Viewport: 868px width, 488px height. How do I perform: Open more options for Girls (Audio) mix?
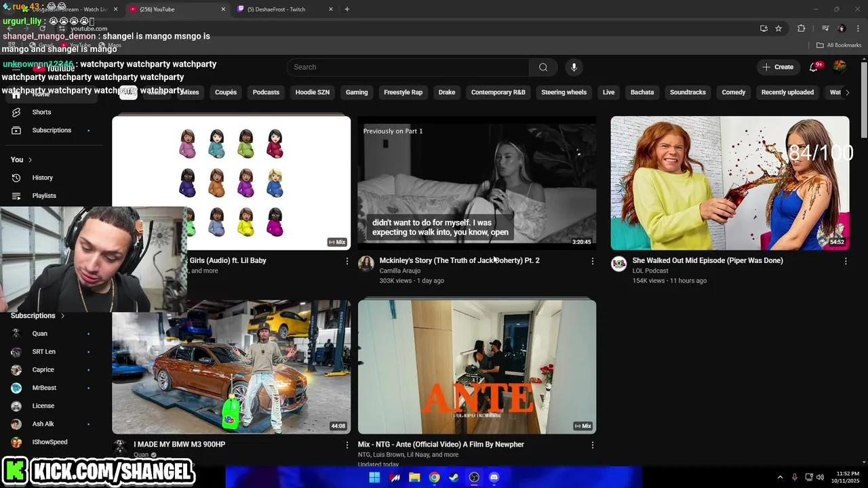(x=347, y=261)
